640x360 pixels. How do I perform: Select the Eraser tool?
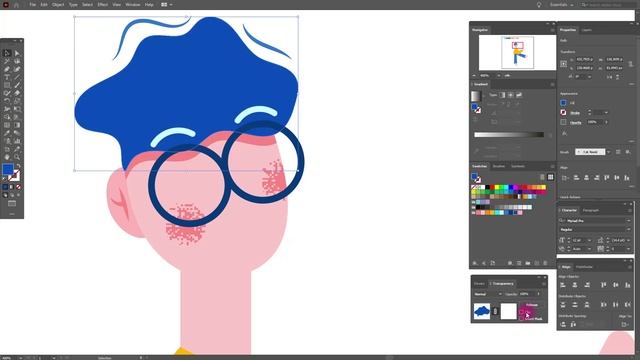(17, 93)
